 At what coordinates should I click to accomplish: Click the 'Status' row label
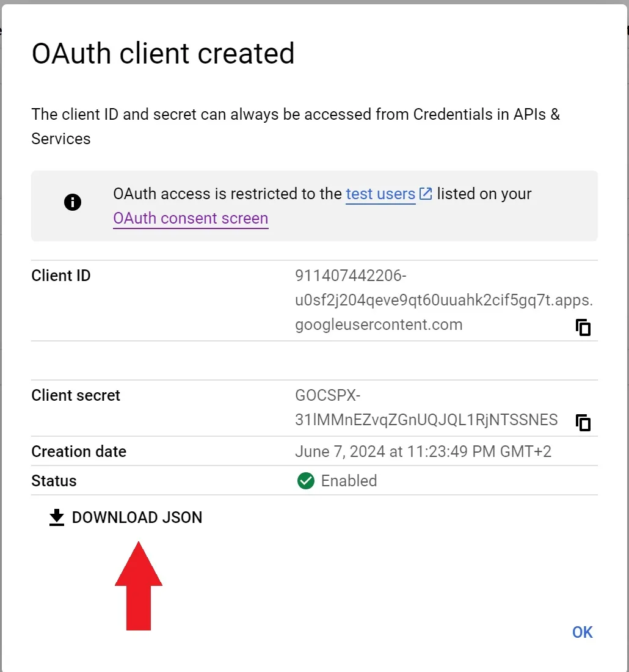pyautogui.click(x=54, y=481)
